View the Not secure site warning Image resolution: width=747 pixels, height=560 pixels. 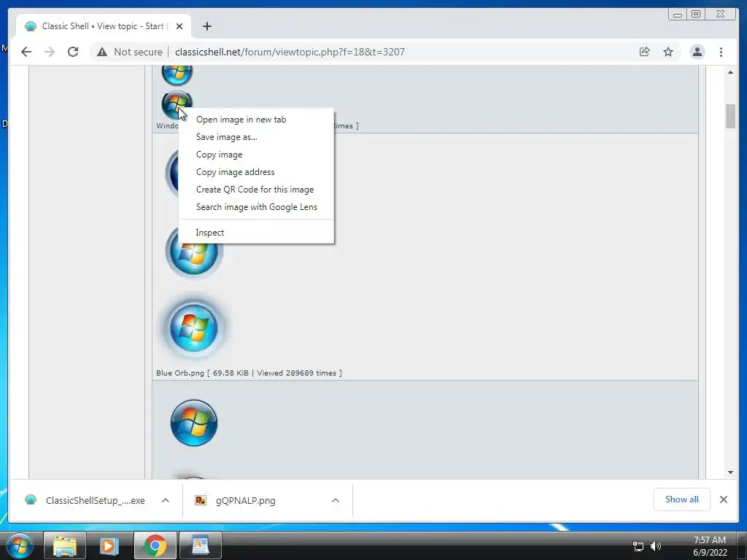click(130, 52)
